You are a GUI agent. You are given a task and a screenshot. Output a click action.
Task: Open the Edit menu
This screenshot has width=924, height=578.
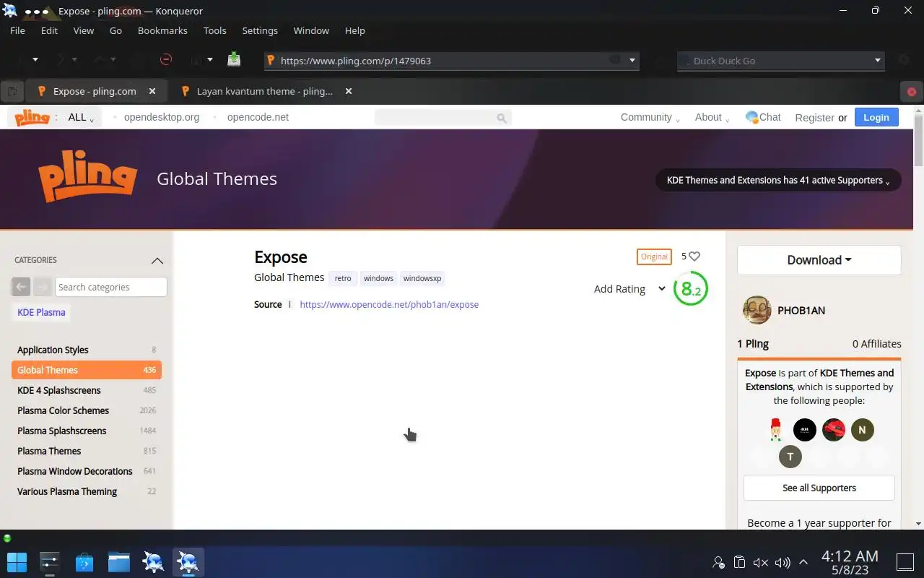tap(49, 30)
